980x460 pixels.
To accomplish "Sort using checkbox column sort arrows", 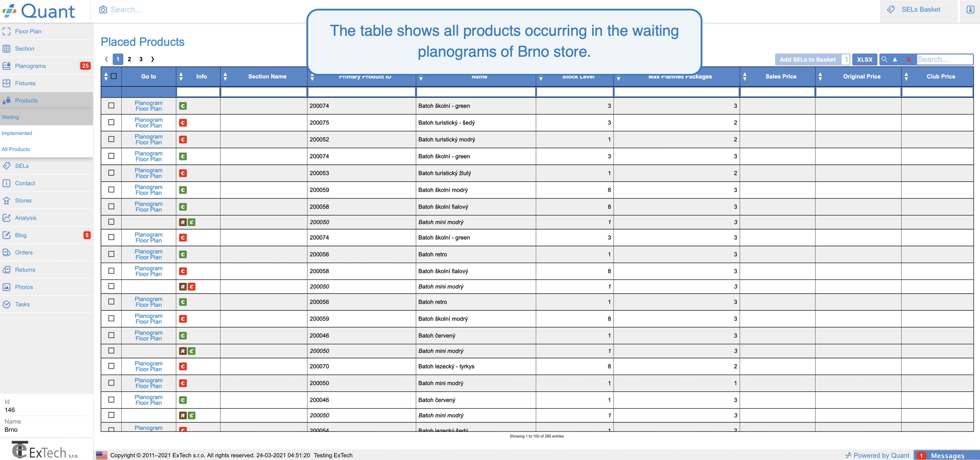I will click(106, 77).
